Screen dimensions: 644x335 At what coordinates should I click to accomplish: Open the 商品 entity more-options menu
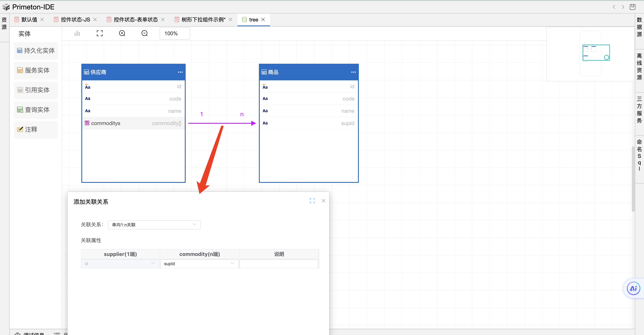pyautogui.click(x=353, y=72)
